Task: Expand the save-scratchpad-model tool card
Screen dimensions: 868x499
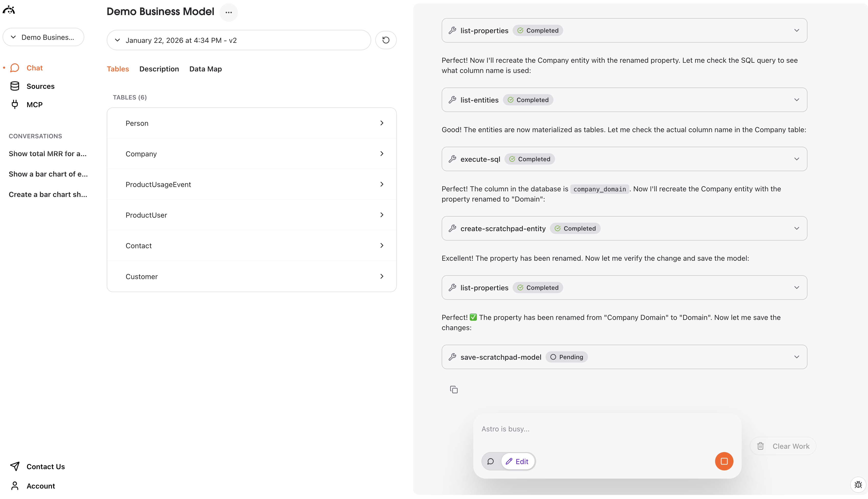Action: tap(797, 357)
